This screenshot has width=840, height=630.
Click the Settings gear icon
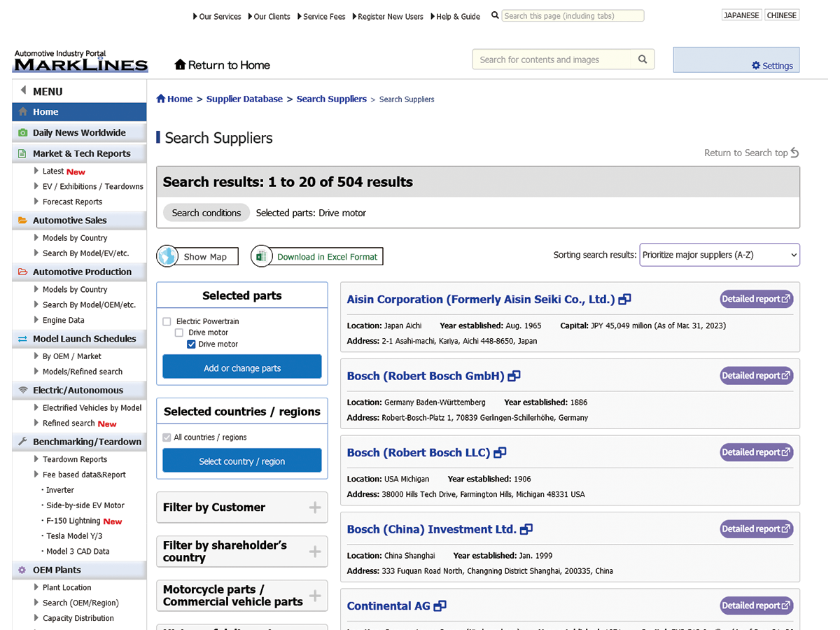756,66
